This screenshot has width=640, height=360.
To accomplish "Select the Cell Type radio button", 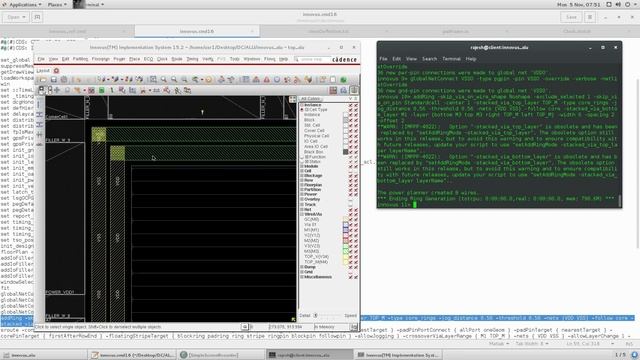I will coord(302,109).
